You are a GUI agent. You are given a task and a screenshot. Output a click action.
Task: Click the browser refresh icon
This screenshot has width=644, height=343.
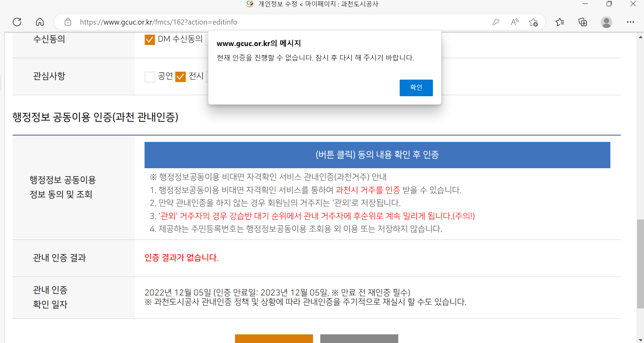pos(17,22)
